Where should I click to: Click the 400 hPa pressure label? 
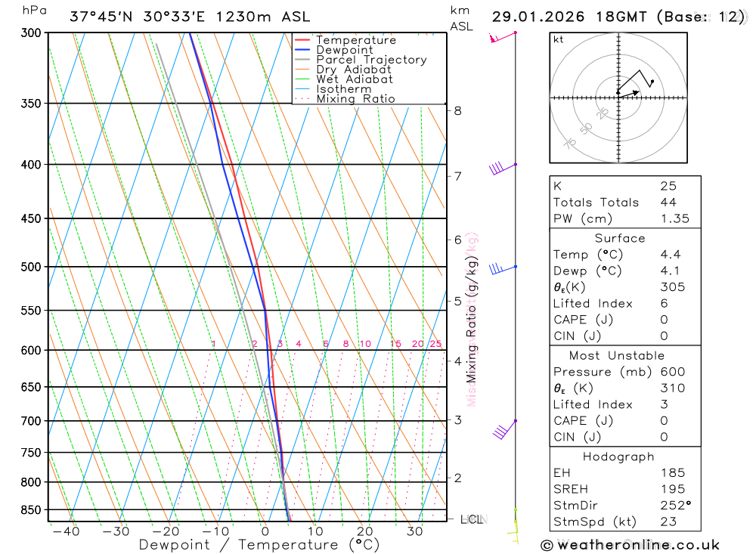pyautogui.click(x=31, y=165)
